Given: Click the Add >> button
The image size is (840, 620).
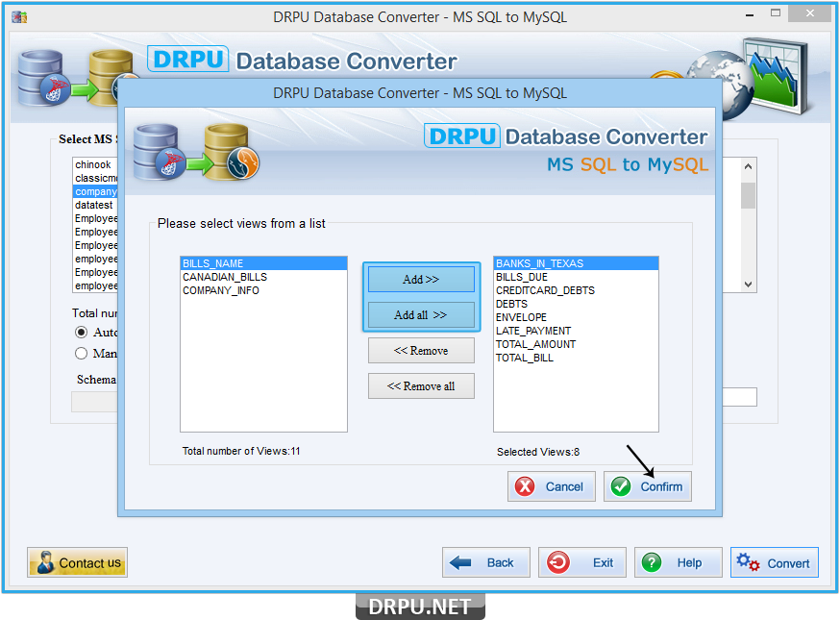Looking at the screenshot, I should [x=421, y=279].
